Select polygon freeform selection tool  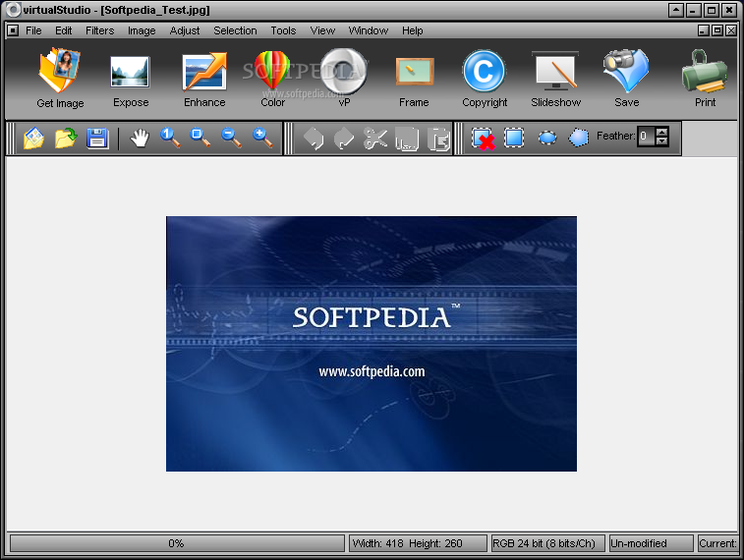(579, 138)
